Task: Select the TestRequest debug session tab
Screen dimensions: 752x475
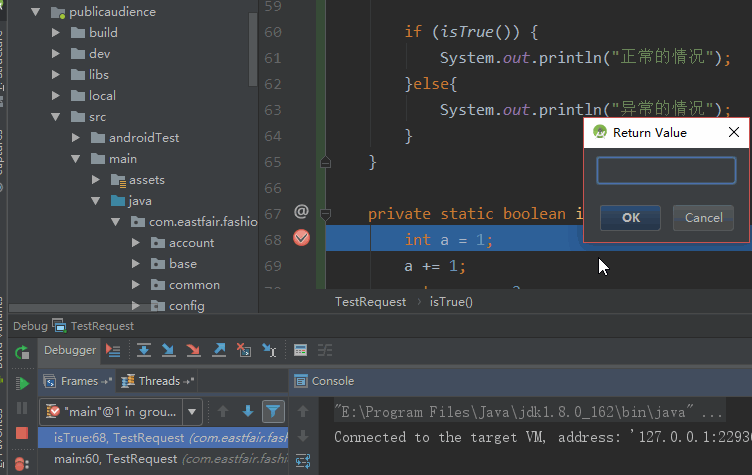Action: tap(94, 326)
